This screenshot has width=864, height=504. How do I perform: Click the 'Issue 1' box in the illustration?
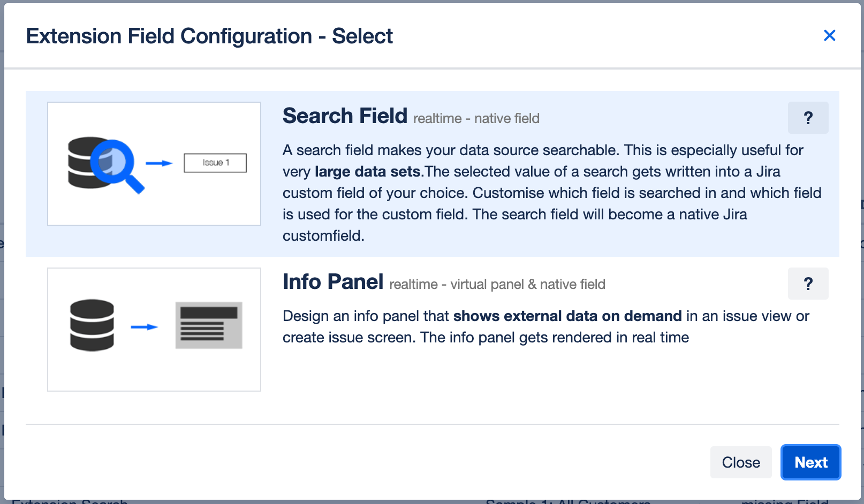215,163
